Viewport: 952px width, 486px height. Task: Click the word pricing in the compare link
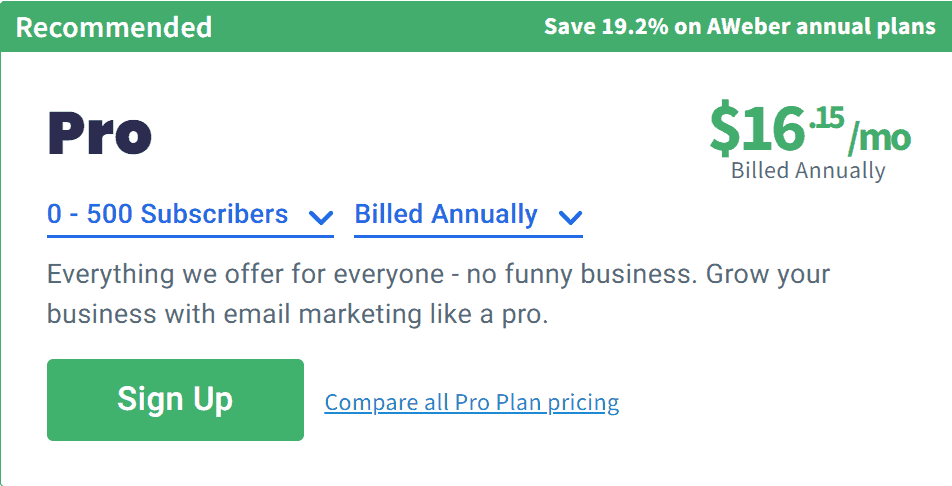(583, 404)
